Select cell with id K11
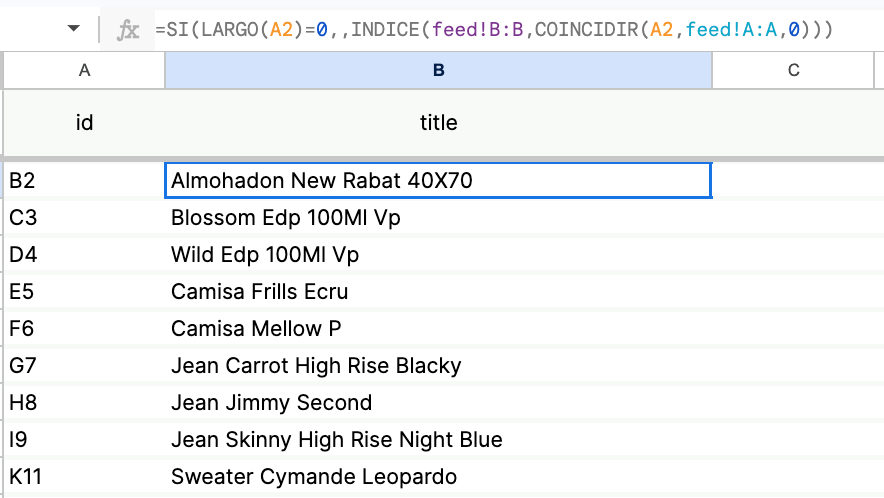 [85, 477]
